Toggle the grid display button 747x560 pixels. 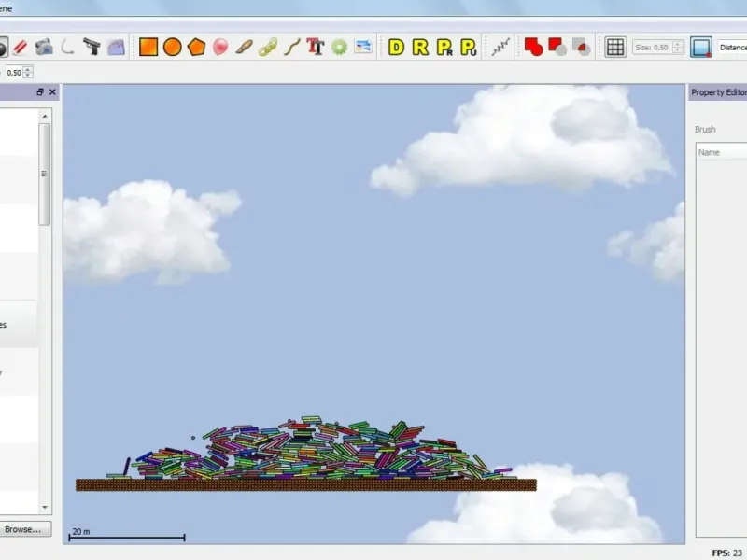pos(615,48)
